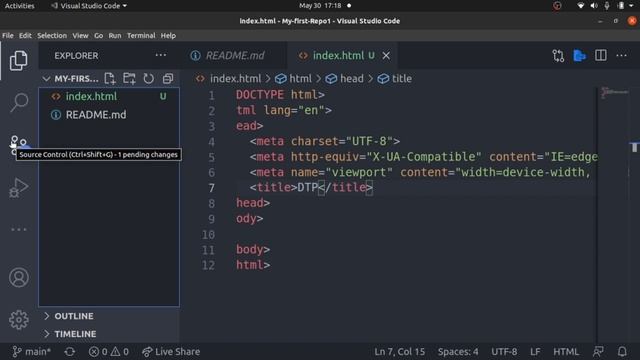Open the Accounts menu icon
Viewport: 640px width, 360px height.
coord(19,278)
